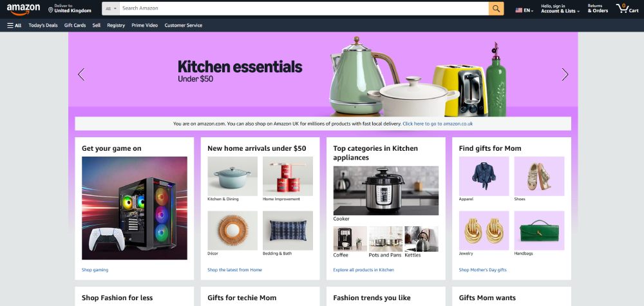Open the All hamburger menu
The image size is (644, 306).
pos(14,25)
